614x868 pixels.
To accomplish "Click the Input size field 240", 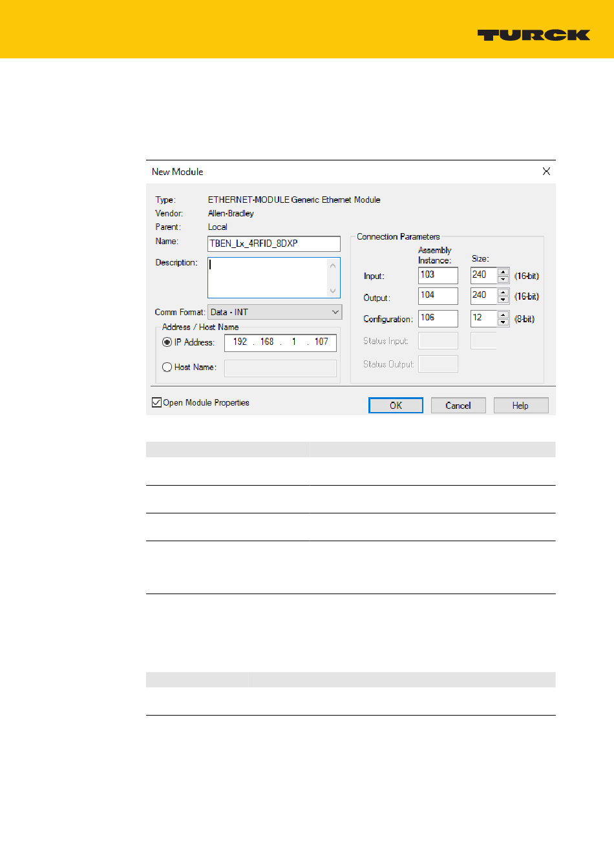I will point(483,275).
